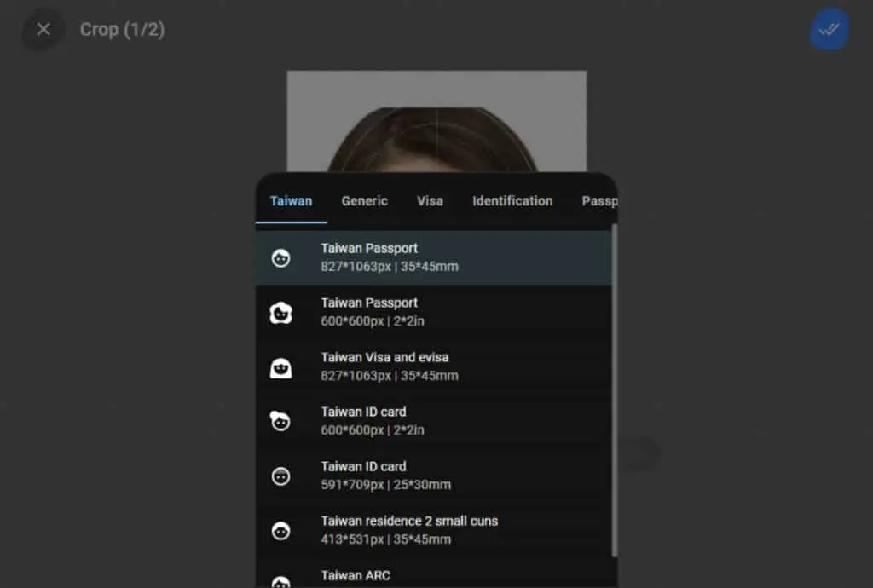
Task: Pick Taiwan Visa and evisa preset
Action: pyautogui.click(x=434, y=366)
